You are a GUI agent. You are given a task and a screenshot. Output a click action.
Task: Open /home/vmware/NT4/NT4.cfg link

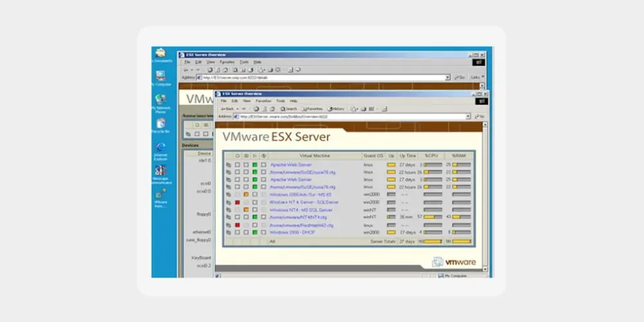click(298, 217)
